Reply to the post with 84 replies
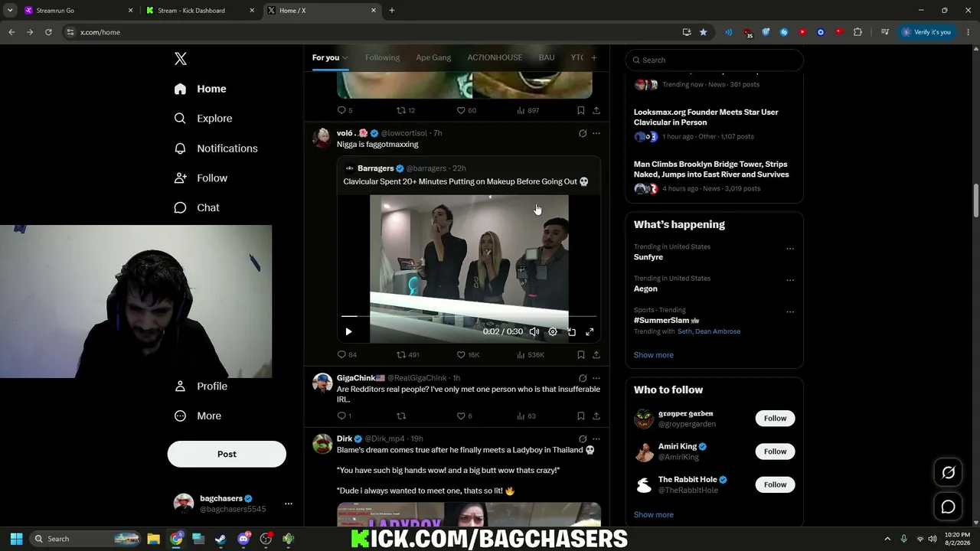Screen dimensions: 980x551 tap(347, 355)
